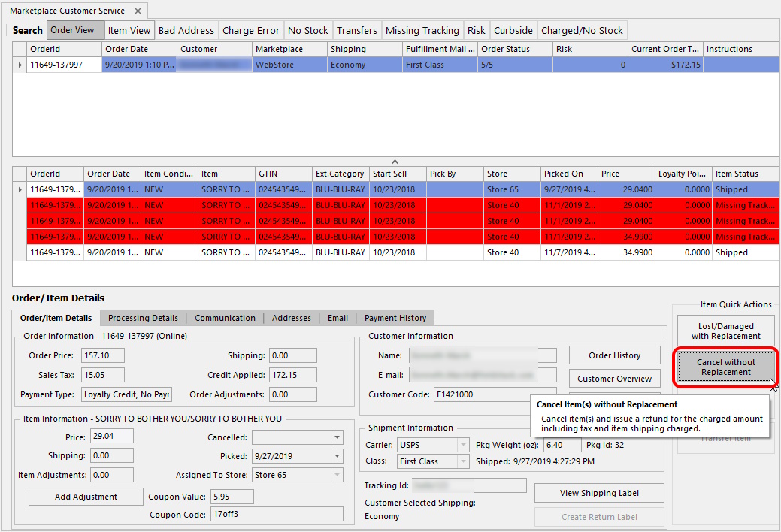Screen dimensions: 781x532
Task: Go to the No Stock tab
Action: [308, 30]
